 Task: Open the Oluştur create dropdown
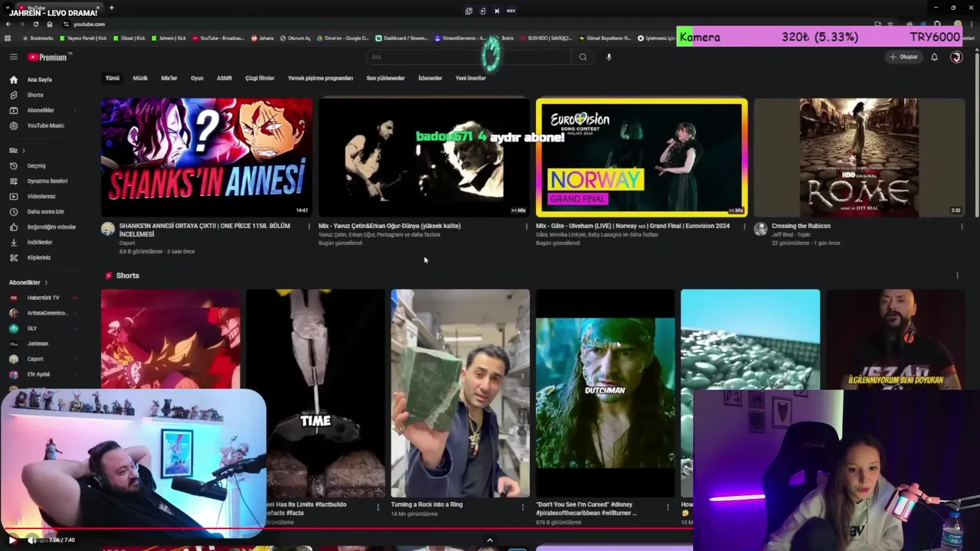tap(903, 57)
